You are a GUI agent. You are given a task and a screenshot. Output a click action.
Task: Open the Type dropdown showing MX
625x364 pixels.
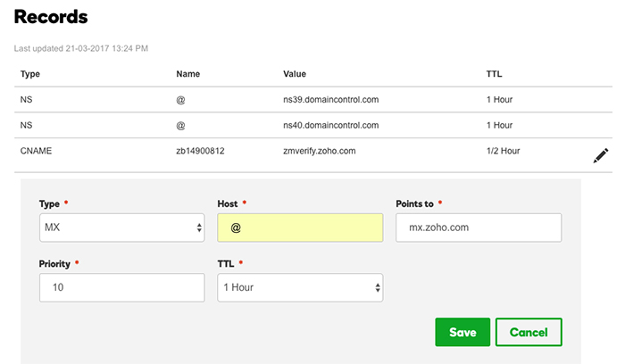(x=122, y=227)
